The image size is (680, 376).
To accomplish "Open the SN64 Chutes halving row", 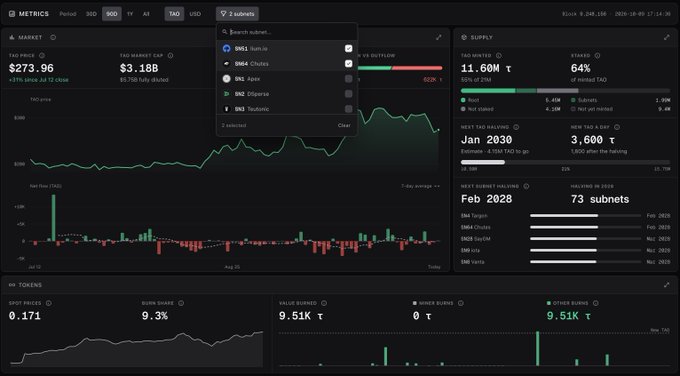I will pyautogui.click(x=566, y=227).
